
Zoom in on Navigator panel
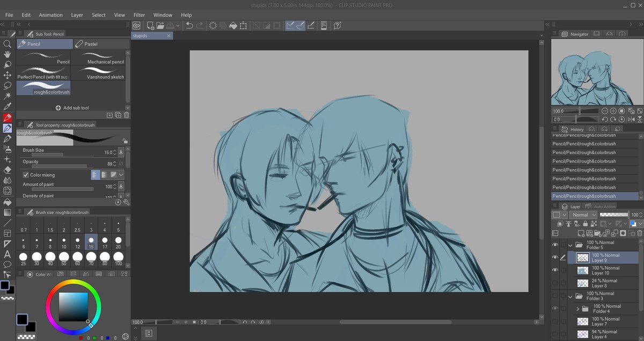point(613,111)
